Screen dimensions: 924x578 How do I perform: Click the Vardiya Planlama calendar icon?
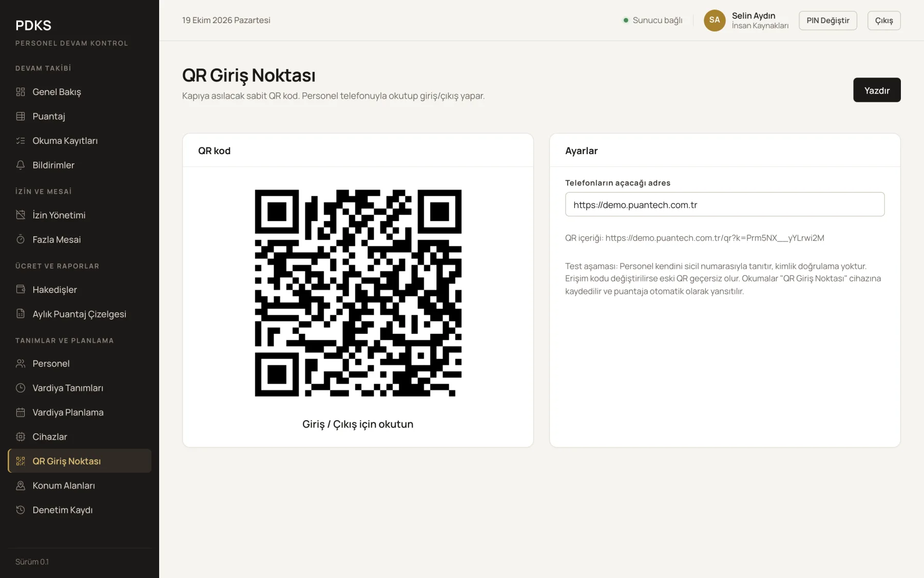click(21, 413)
